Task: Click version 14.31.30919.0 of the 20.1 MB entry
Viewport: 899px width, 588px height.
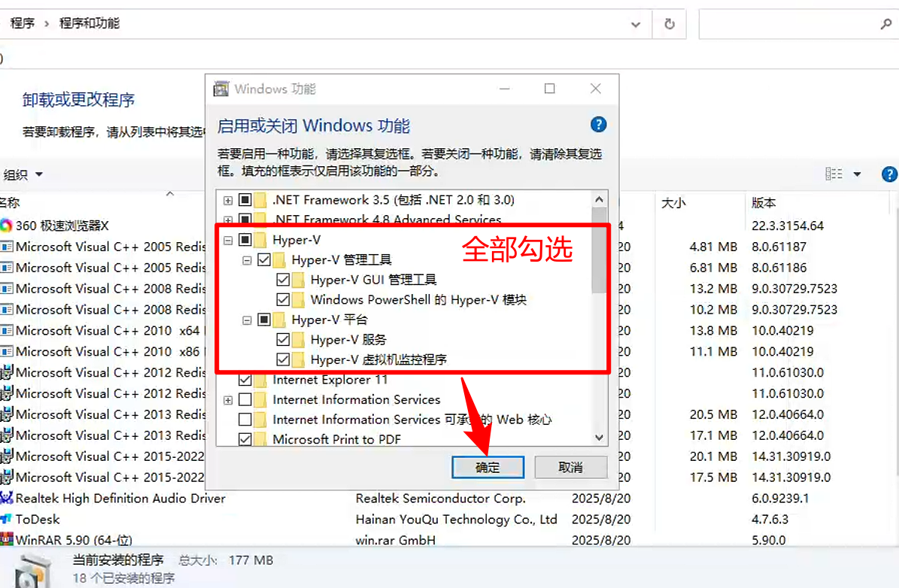Action: pos(791,456)
